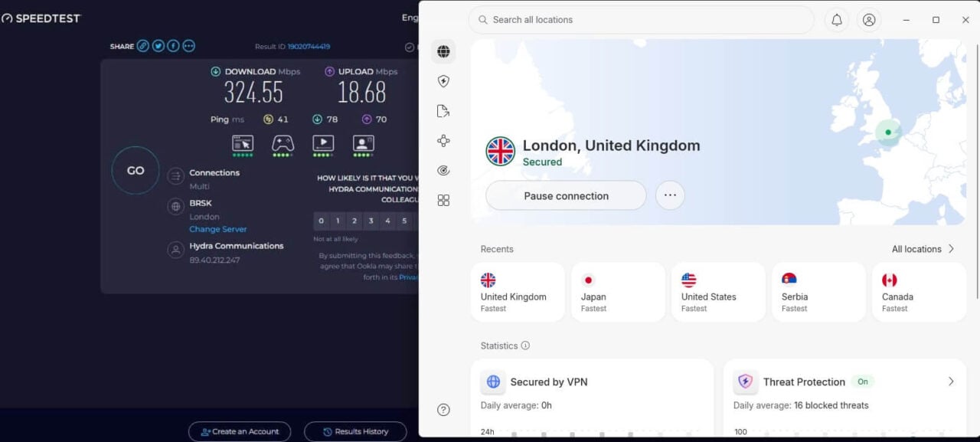Connect to the Japan recent location
Image resolution: width=980 pixels, height=442 pixels.
point(618,292)
